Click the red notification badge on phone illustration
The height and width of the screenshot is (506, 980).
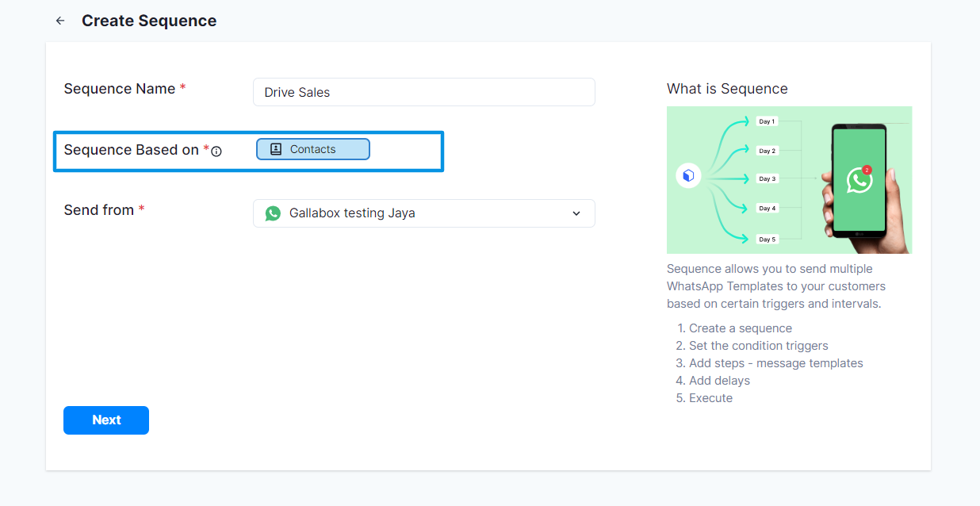[x=867, y=170]
